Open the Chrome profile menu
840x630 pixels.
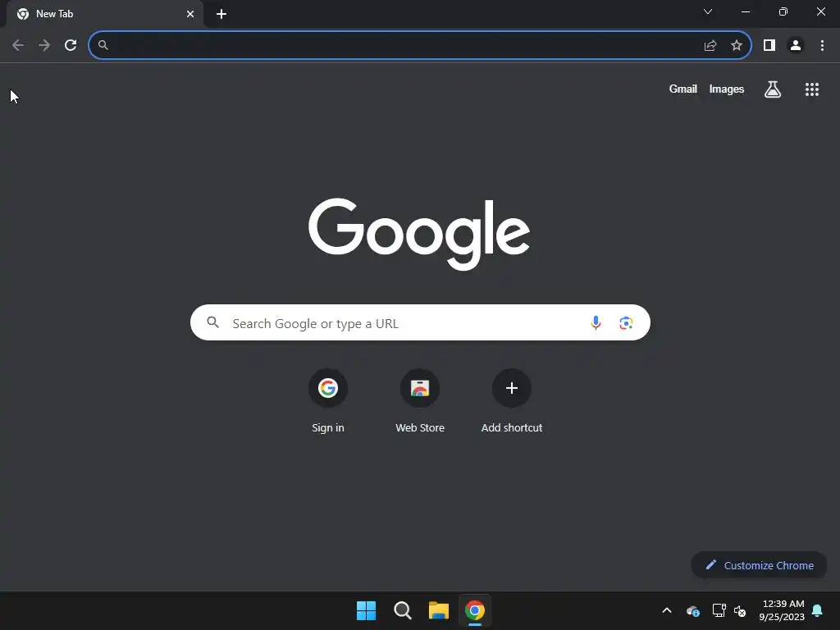coord(796,46)
